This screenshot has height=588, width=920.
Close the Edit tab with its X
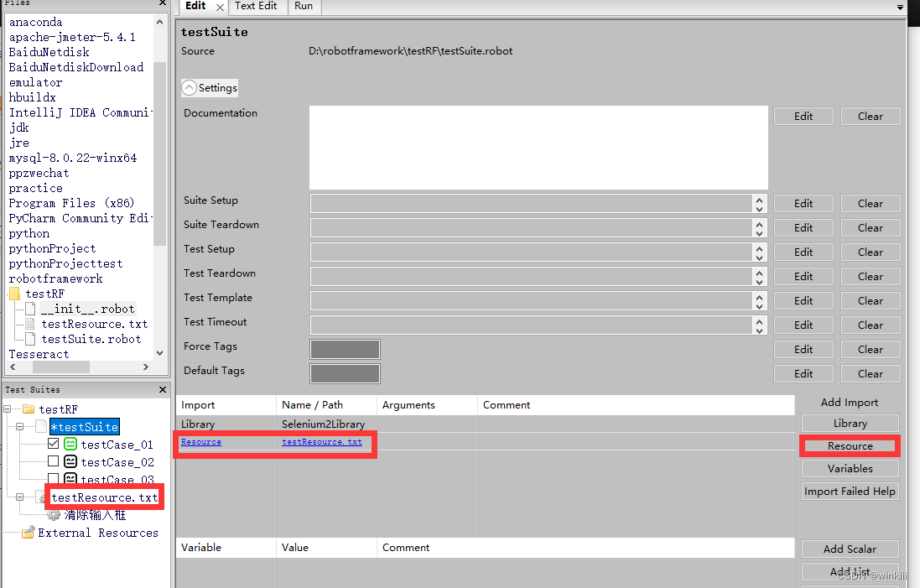coord(220,7)
